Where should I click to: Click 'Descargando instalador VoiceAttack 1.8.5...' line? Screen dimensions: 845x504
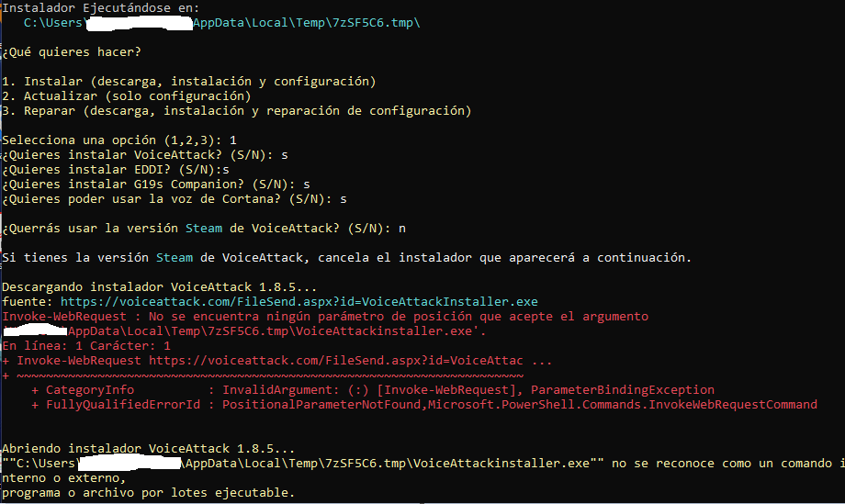click(160, 287)
